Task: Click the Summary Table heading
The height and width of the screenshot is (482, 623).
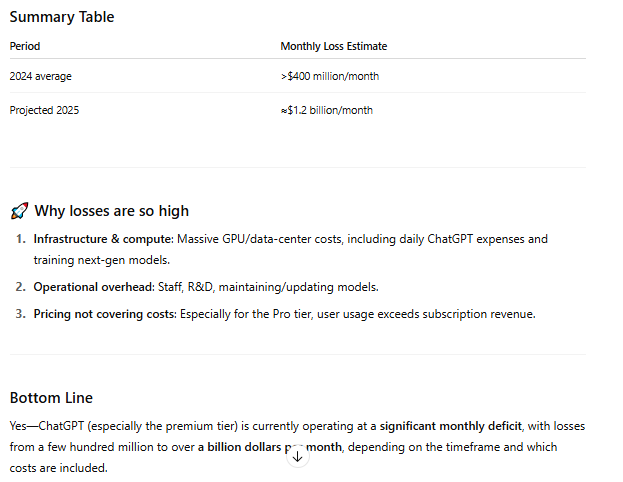Action: point(62,17)
